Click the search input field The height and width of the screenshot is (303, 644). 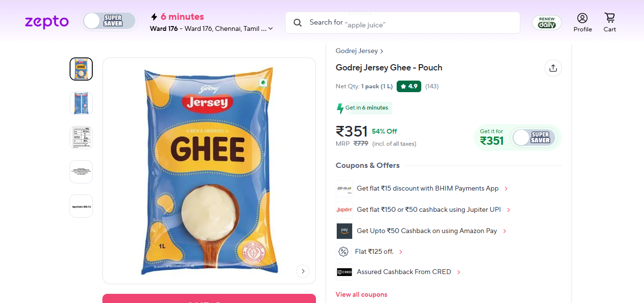pos(411,23)
